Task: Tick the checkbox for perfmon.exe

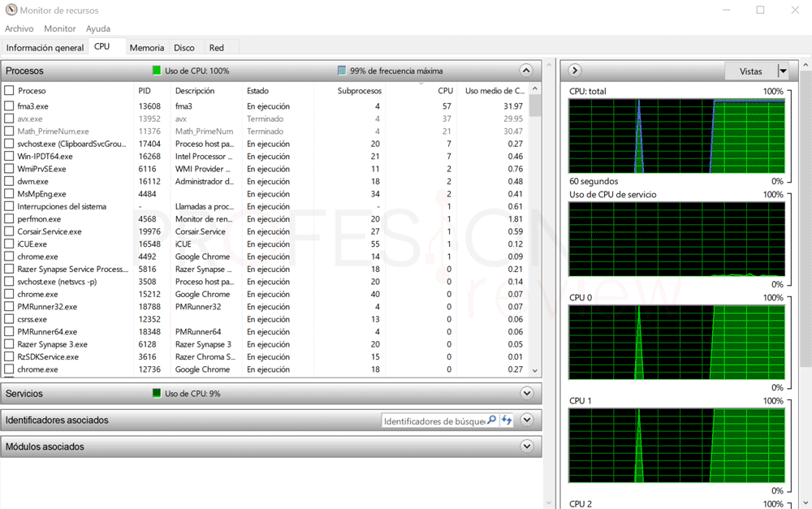Action: click(10, 219)
